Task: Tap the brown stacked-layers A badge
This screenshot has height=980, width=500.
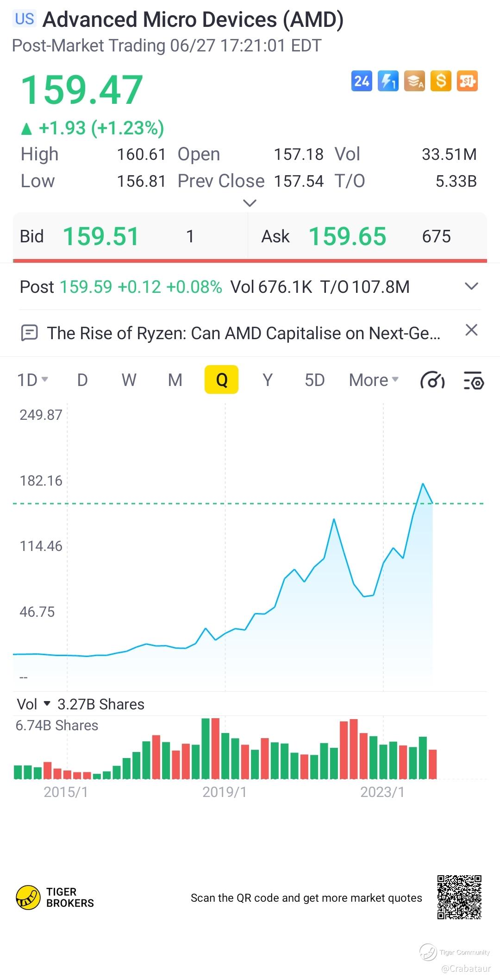Action: click(414, 82)
